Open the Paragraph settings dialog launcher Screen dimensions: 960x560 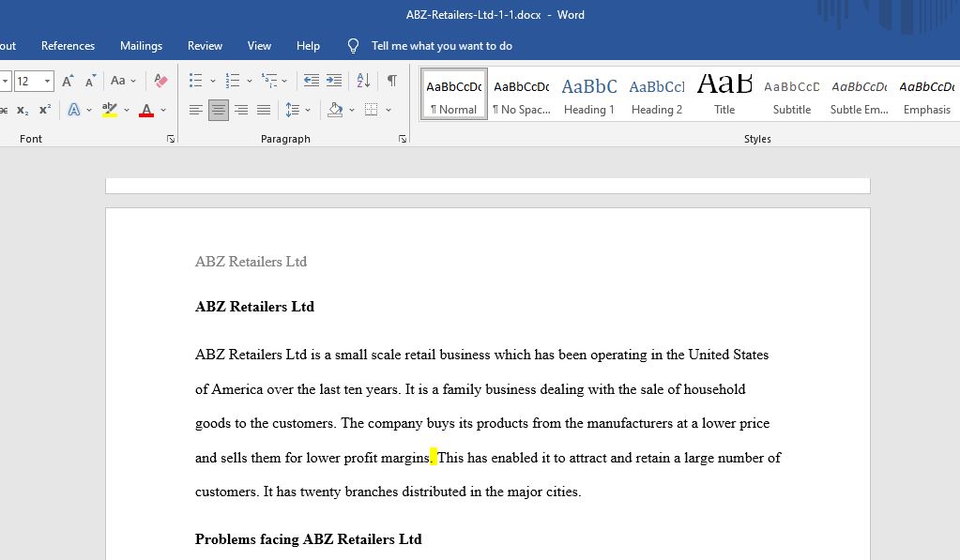click(403, 139)
